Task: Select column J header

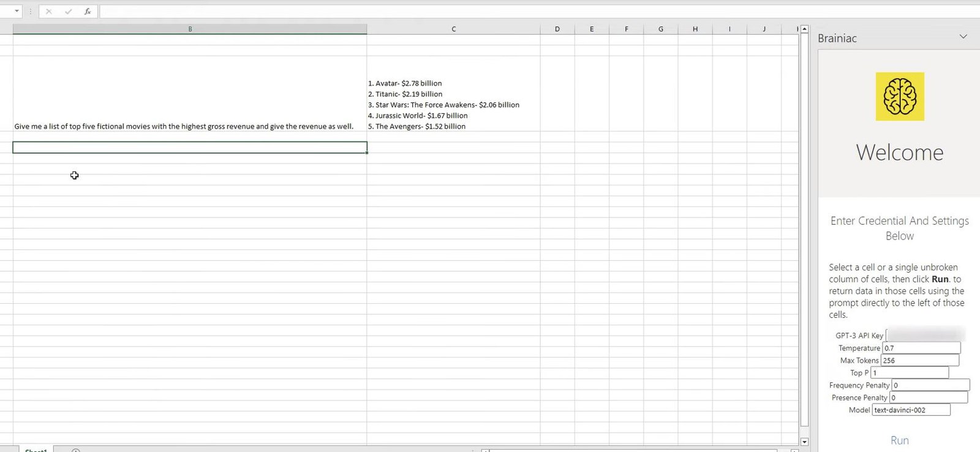Action: (x=764, y=29)
